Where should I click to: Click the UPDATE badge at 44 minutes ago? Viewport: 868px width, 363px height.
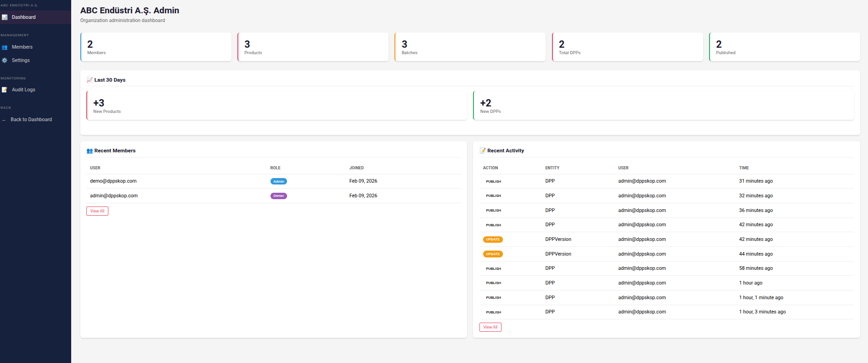pyautogui.click(x=493, y=254)
